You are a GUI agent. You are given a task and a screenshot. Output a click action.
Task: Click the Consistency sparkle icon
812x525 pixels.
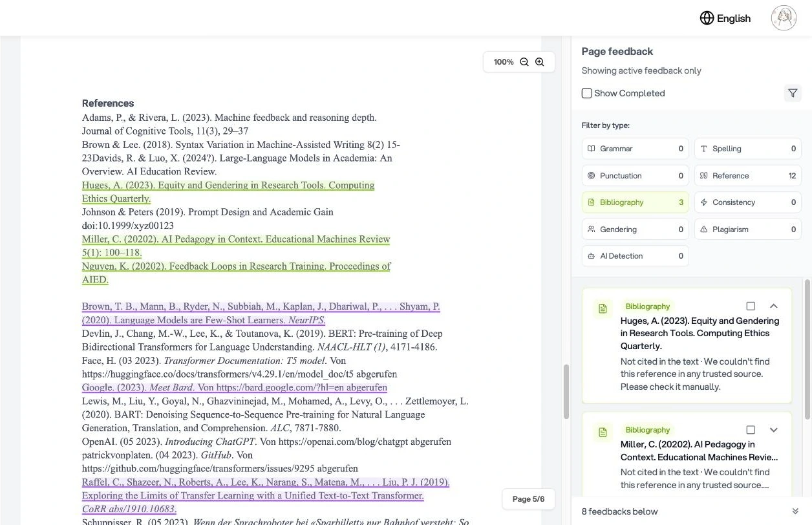pos(704,202)
